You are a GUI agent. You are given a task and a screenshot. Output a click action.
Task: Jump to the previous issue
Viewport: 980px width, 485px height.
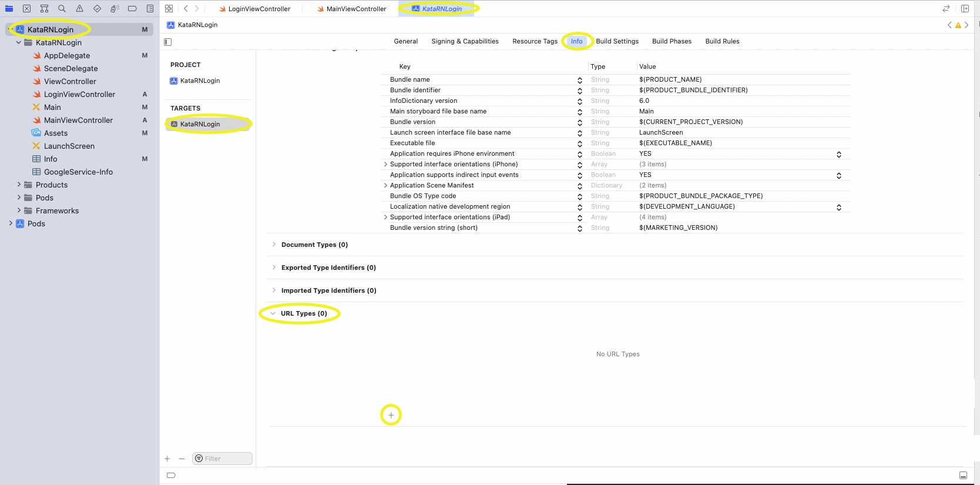(949, 25)
